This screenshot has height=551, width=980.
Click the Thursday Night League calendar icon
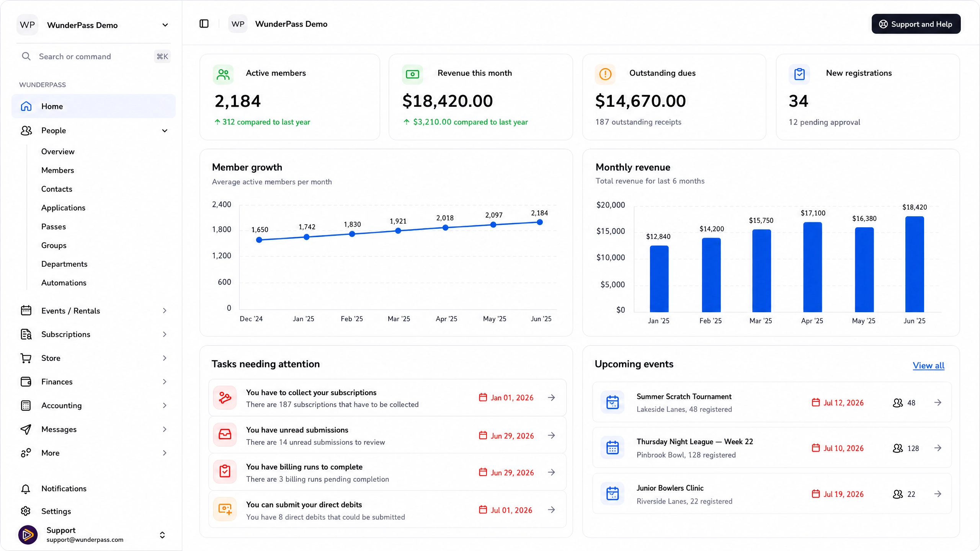(612, 447)
